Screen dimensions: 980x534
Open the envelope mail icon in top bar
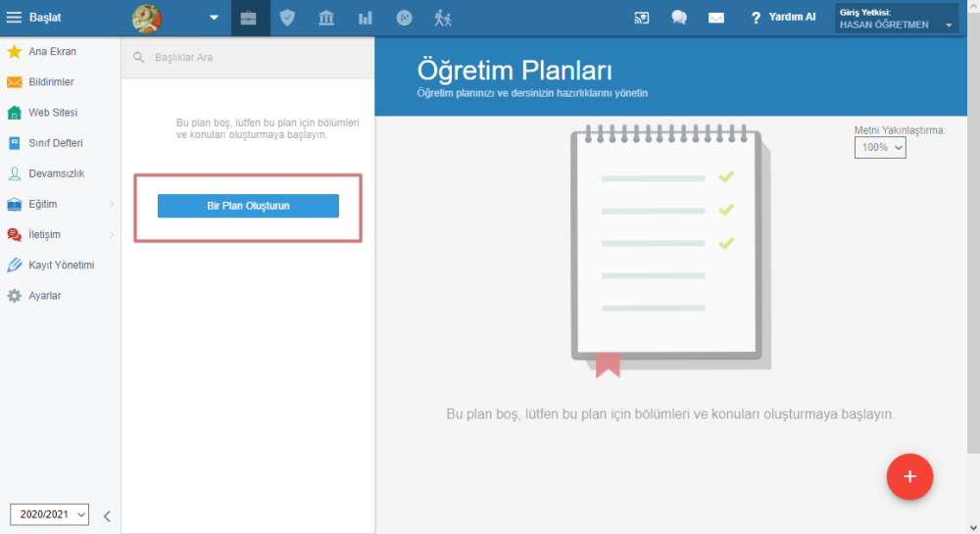click(716, 18)
